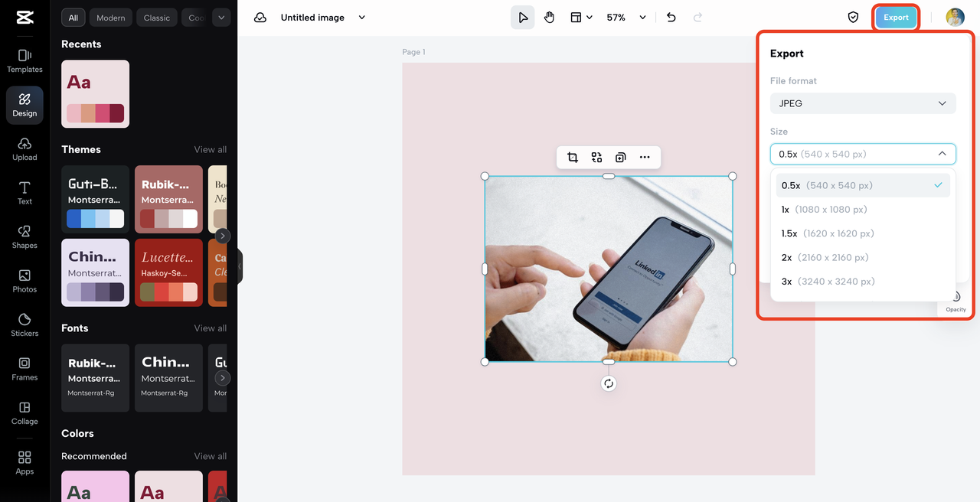980x502 pixels.
Task: Collapse the Size dropdown showing 0.5x
Action: (863, 154)
